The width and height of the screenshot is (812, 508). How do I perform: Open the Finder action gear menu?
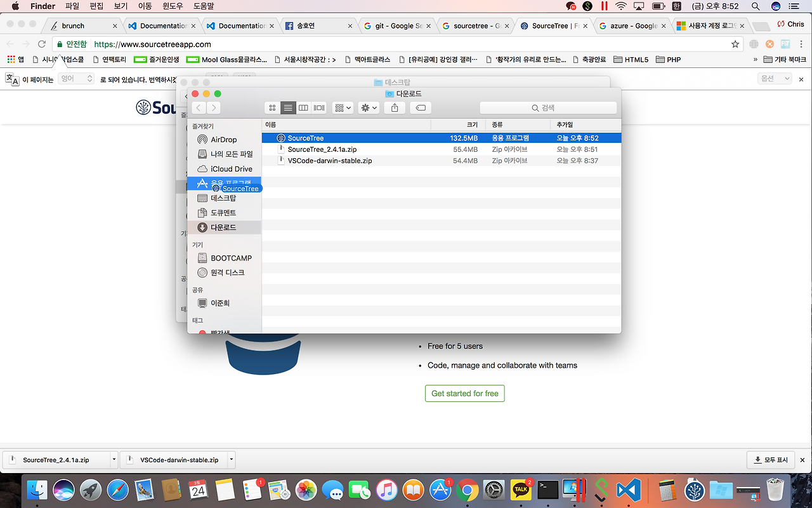pyautogui.click(x=369, y=108)
